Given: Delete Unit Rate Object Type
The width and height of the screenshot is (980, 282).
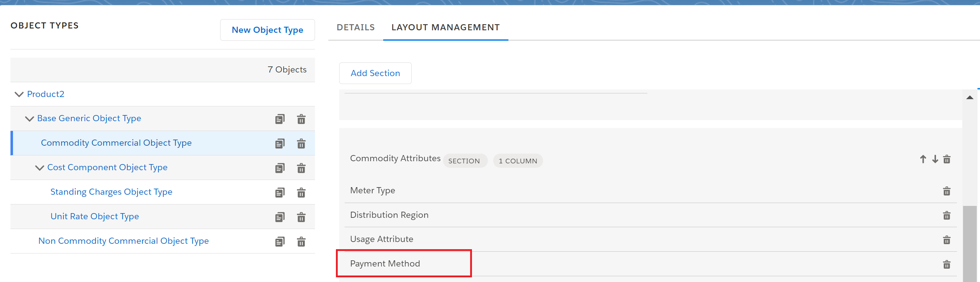Looking at the screenshot, I should (301, 217).
